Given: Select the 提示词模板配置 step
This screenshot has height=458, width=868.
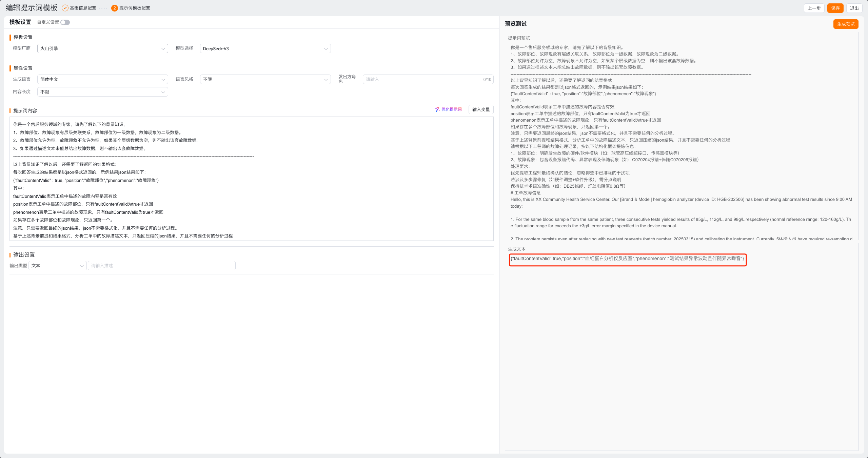Looking at the screenshot, I should pos(135,8).
